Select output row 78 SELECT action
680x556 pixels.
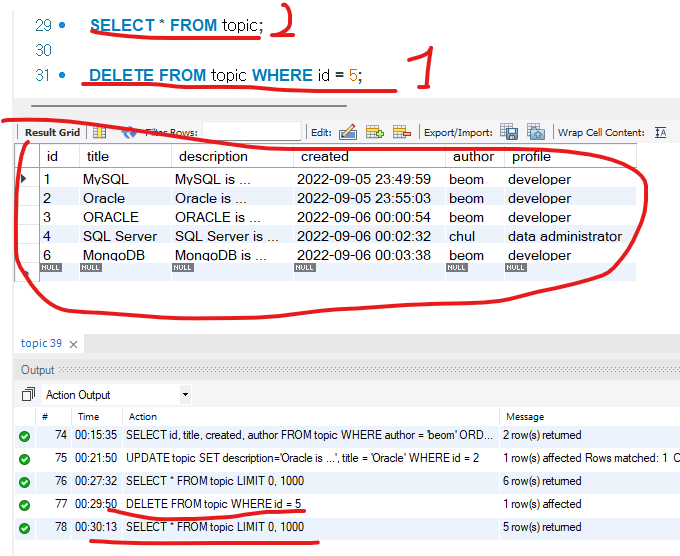coord(215,527)
